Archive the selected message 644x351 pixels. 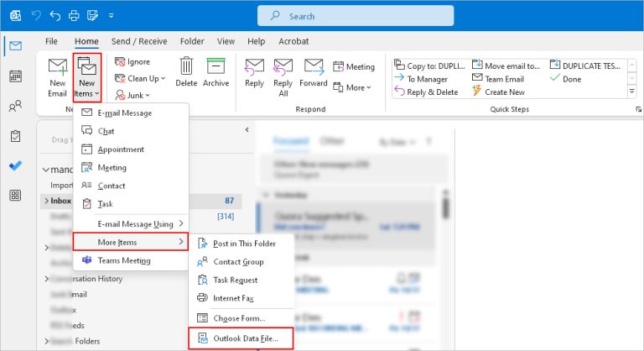click(x=216, y=72)
